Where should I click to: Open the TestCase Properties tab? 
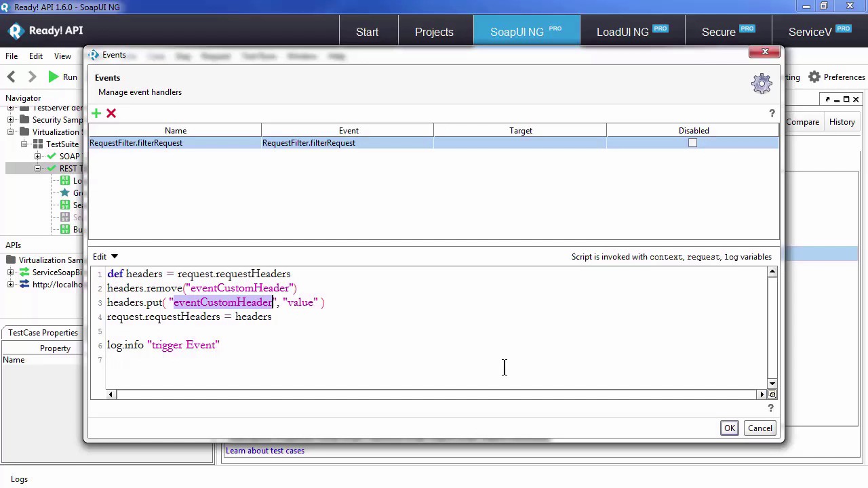(x=43, y=333)
